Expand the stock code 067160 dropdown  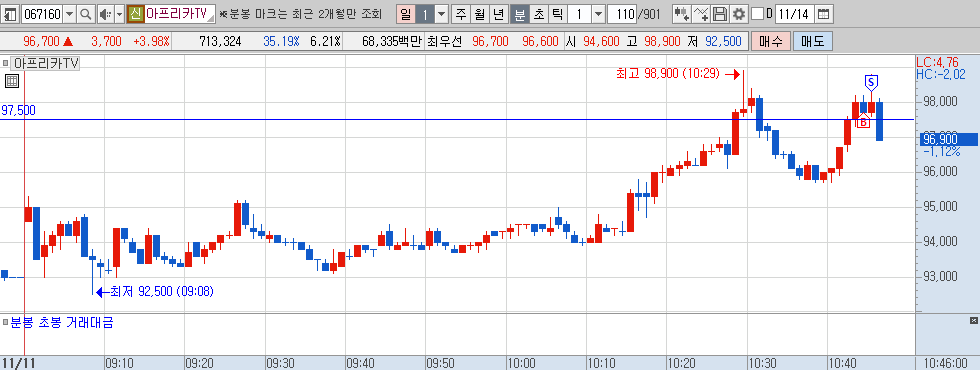coord(69,13)
